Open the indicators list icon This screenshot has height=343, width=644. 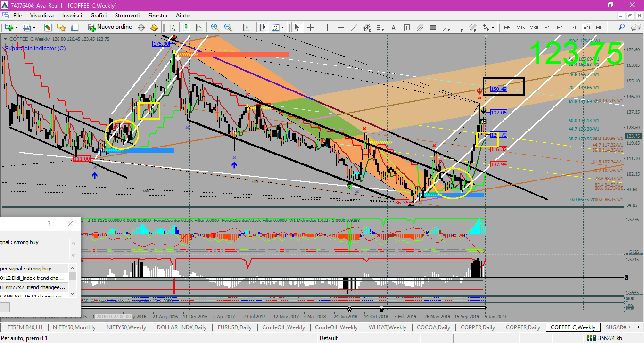tap(274, 27)
